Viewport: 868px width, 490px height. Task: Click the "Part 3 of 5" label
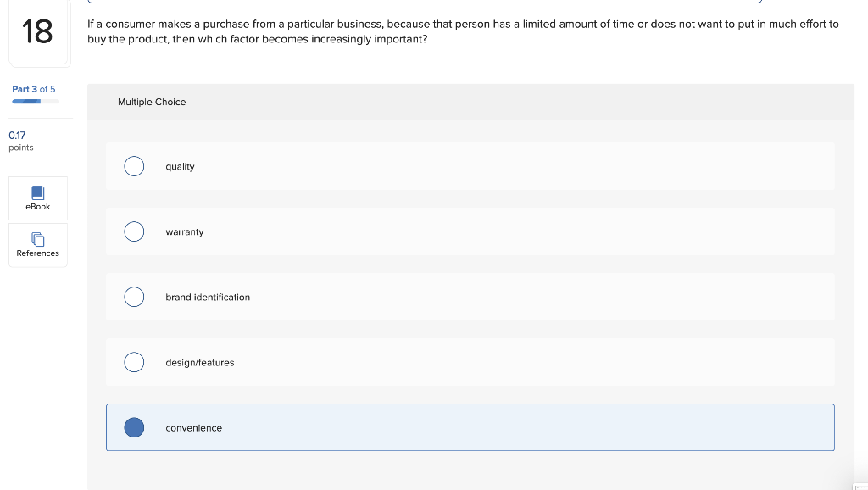[33, 88]
